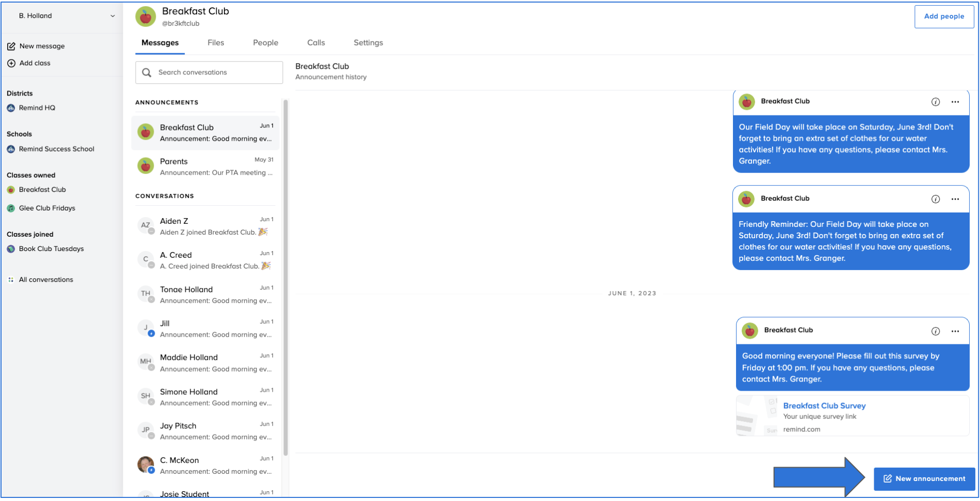Screen dimensions: 980x501
Task: Open the Breakfast Club Survey link
Action: click(824, 406)
